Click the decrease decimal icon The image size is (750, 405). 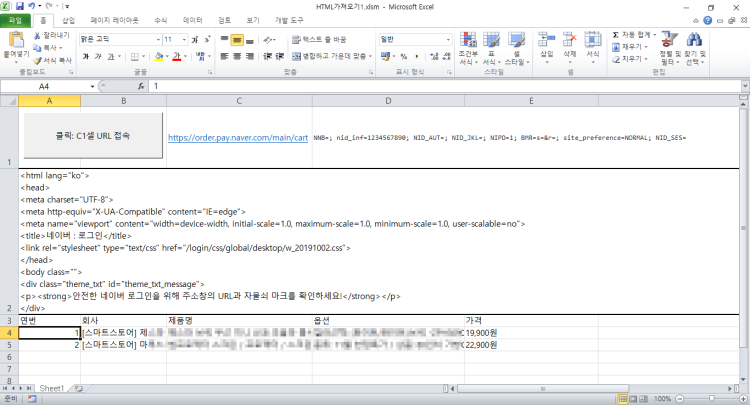pos(446,56)
